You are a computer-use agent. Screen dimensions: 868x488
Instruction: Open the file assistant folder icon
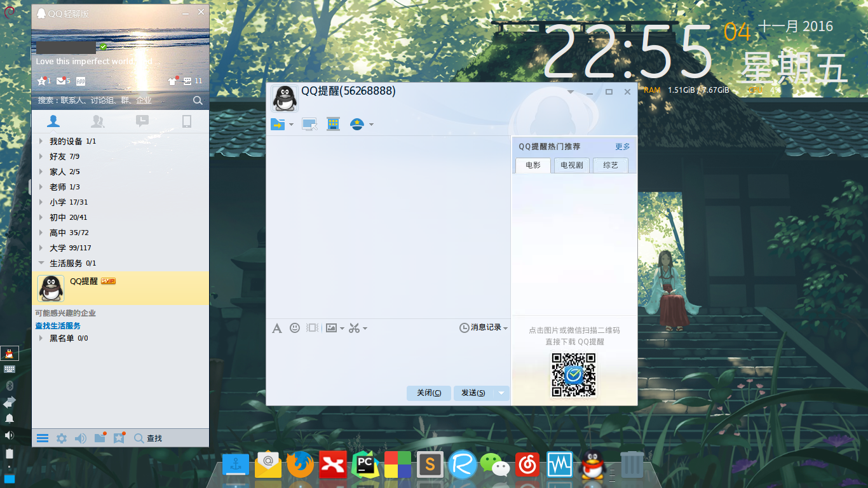[x=100, y=438]
